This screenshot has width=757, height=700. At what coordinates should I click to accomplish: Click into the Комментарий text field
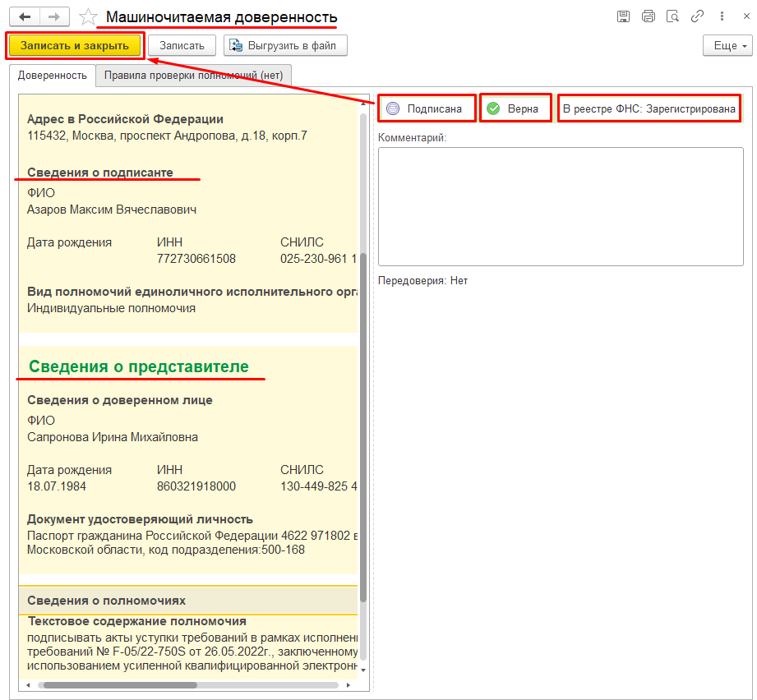(561, 206)
